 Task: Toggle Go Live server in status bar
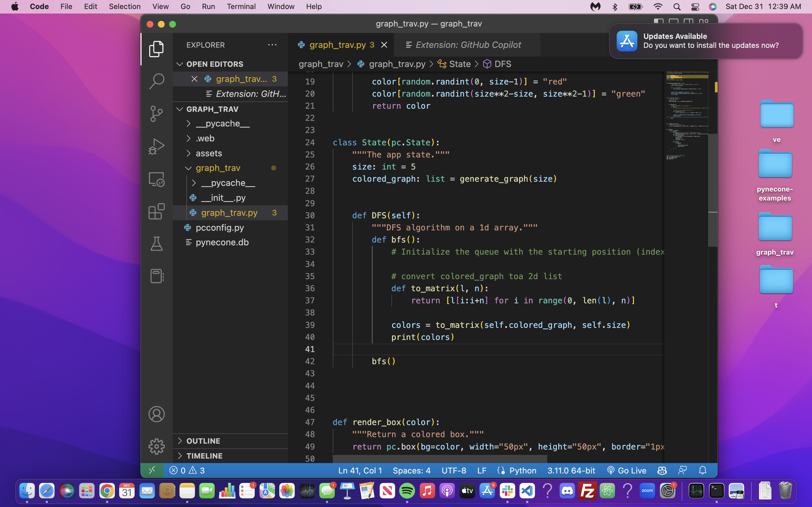tap(626, 470)
